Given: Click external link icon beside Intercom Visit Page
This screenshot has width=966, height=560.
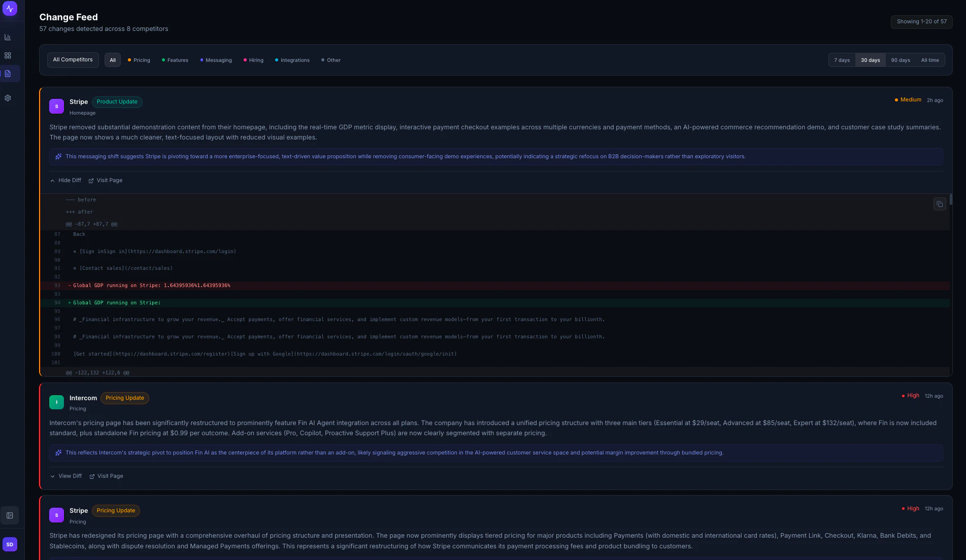Looking at the screenshot, I should pos(92,476).
